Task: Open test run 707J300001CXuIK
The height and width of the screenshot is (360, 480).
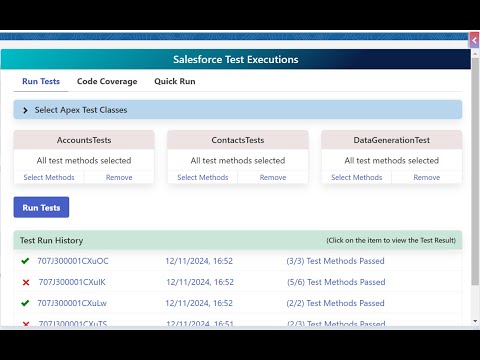Action: [x=72, y=282]
